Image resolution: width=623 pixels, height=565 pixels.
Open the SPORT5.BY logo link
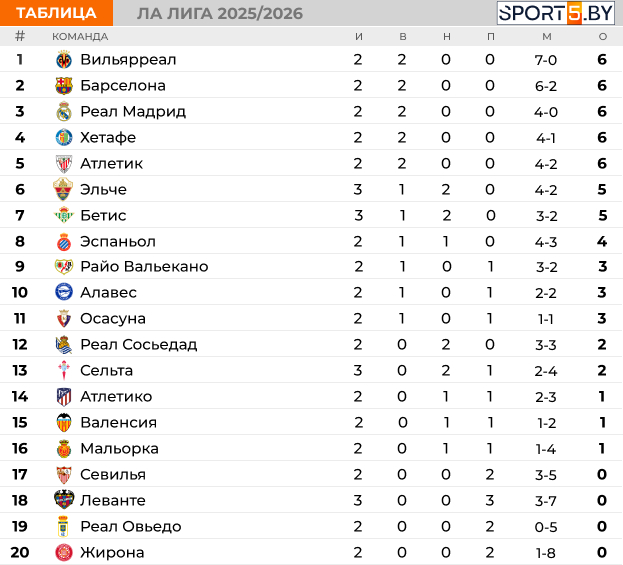coord(556,13)
